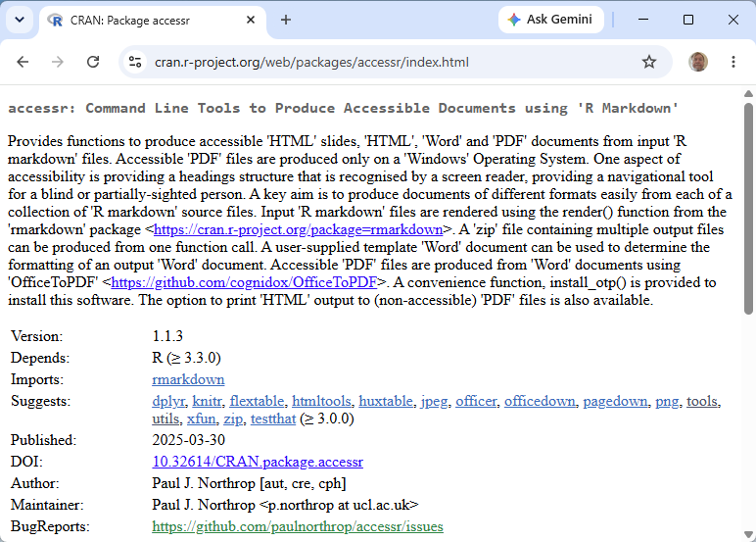Open the huxtable package link
Viewport: 756px width, 542px height.
click(386, 401)
